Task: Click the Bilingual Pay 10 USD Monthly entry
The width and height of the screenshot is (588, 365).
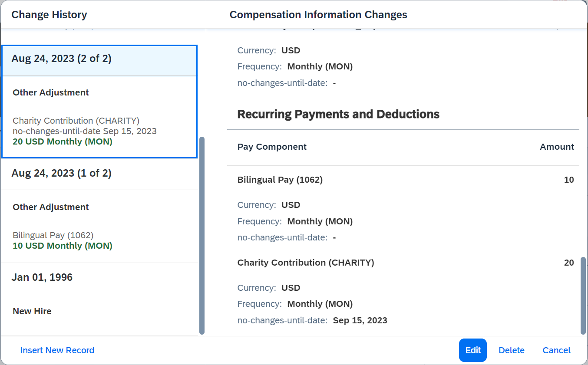Action: pos(63,240)
